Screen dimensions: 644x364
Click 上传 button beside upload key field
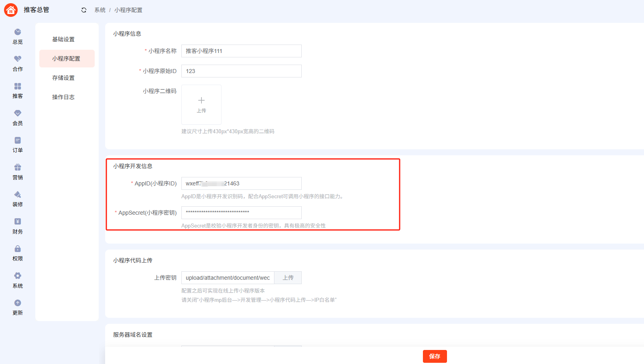[x=288, y=278]
